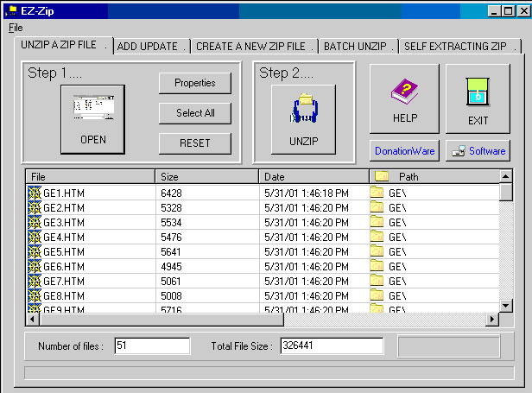Click folder icon in the GE7.HTM row
Viewport: 532px width, 393px height.
coord(377,281)
